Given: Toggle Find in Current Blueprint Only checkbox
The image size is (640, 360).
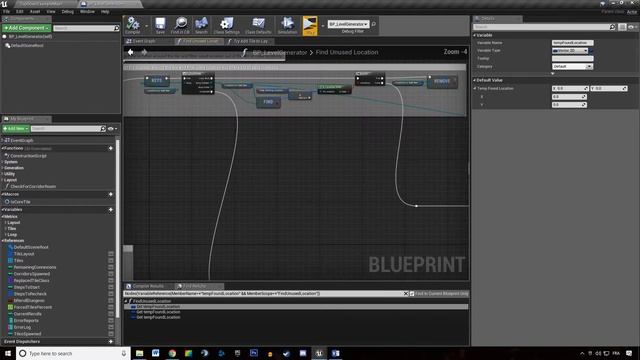Looking at the screenshot, I should point(412,293).
